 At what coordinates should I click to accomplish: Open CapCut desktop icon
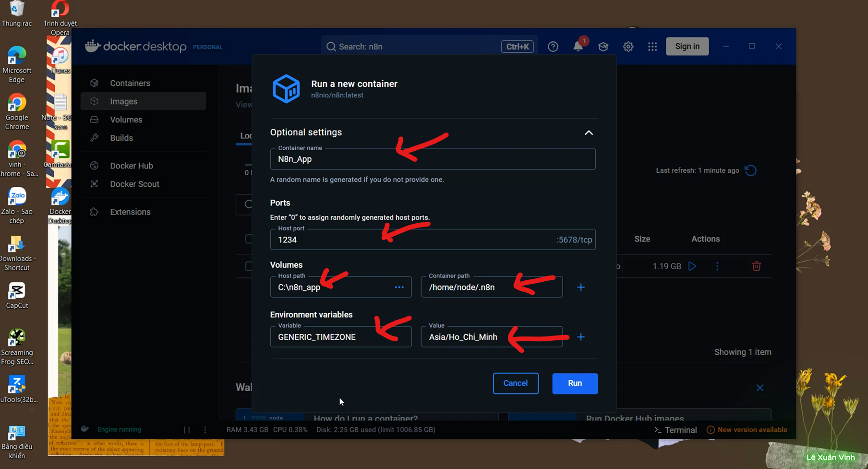point(17,296)
